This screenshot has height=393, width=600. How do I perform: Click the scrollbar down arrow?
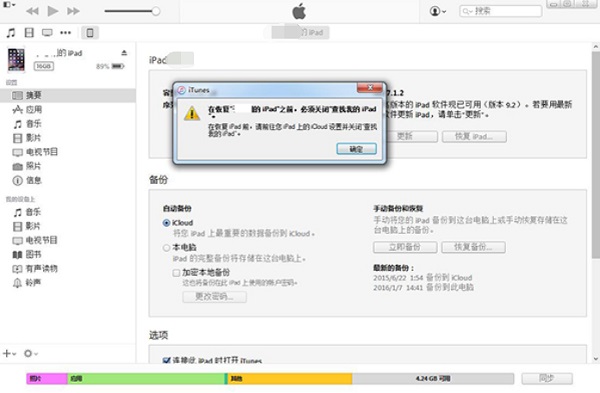(x=595, y=359)
